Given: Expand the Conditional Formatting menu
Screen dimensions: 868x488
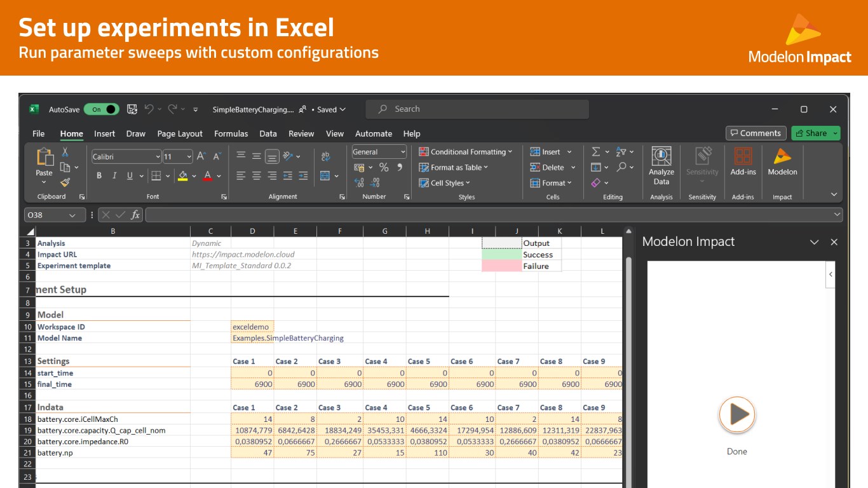Looking at the screenshot, I should tap(466, 152).
